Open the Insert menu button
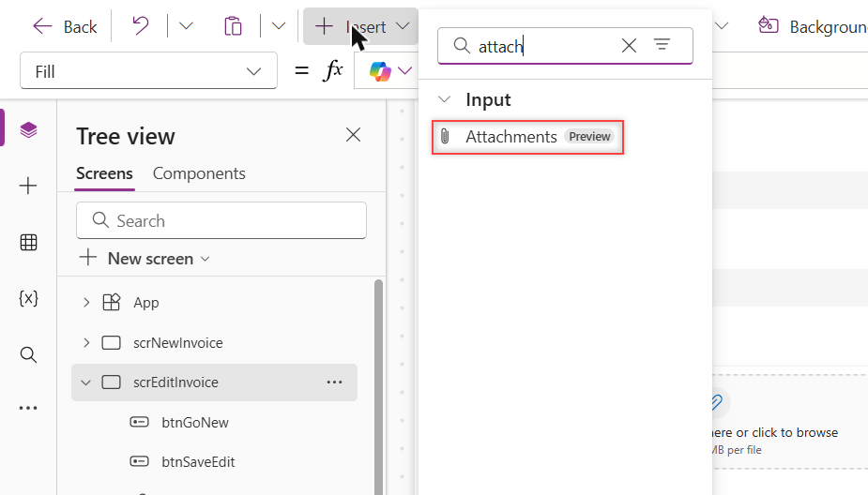The width and height of the screenshot is (868, 495). tap(360, 26)
